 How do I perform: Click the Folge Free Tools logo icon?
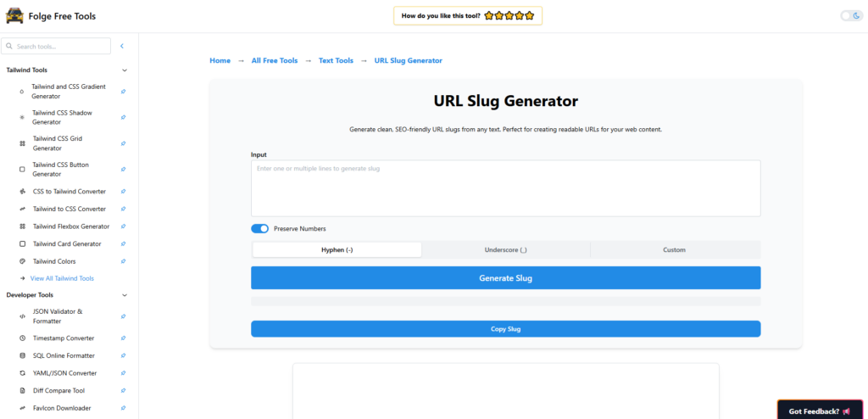click(x=14, y=16)
